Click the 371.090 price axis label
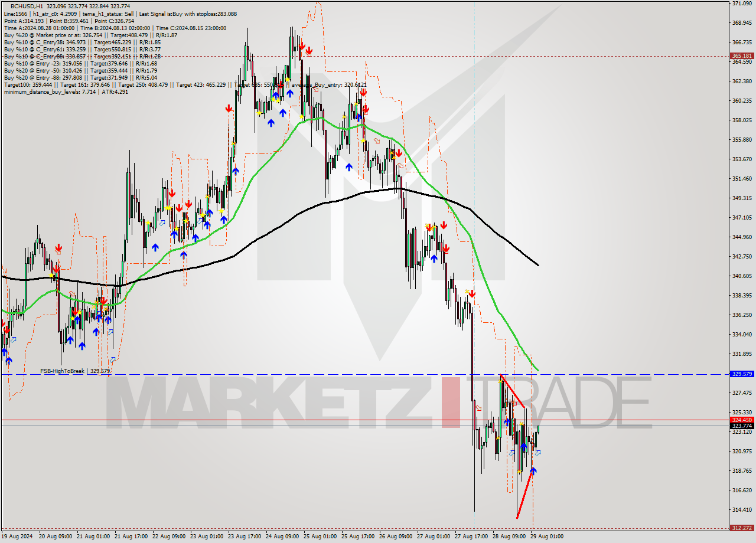756x543 pixels. click(741, 4)
